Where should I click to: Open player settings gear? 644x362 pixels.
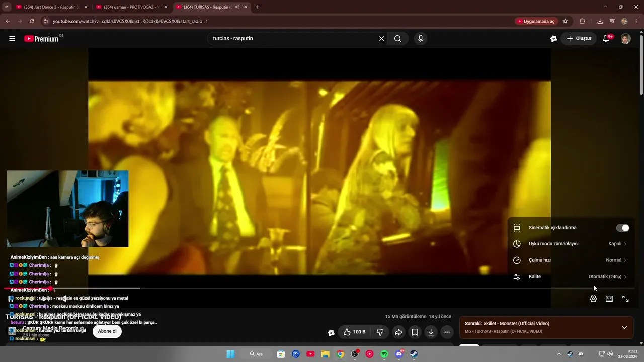tap(593, 299)
